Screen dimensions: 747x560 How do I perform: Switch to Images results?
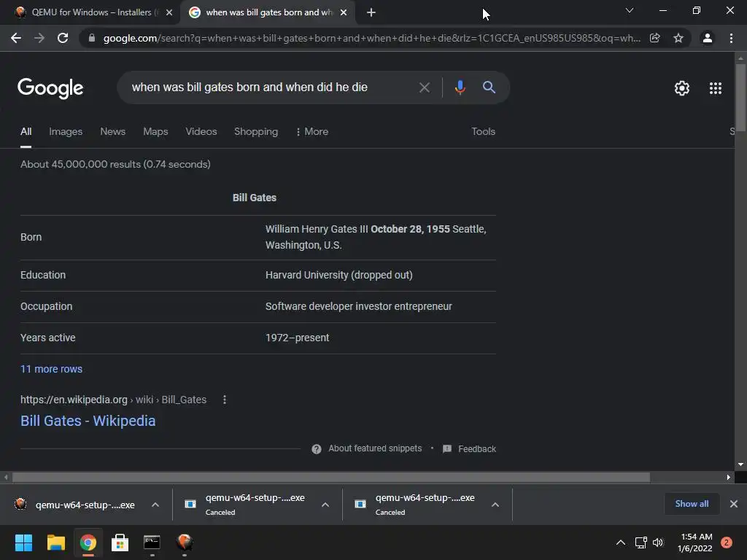click(66, 131)
